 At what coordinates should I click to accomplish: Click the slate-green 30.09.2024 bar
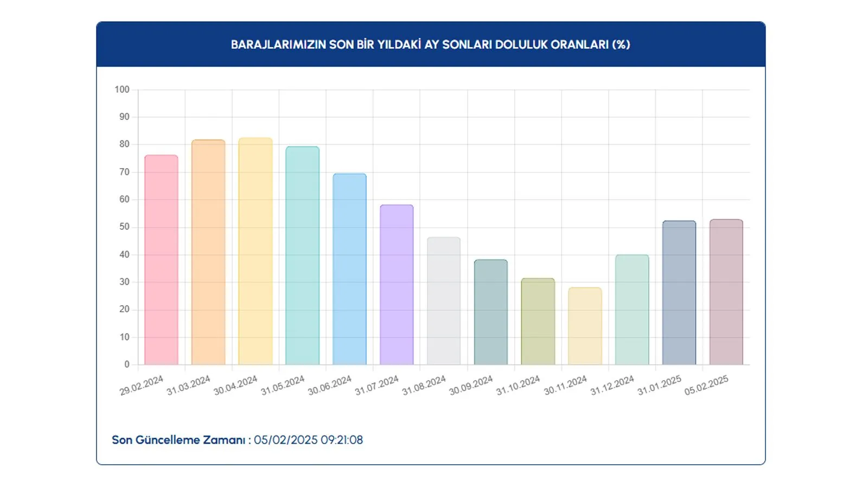click(x=491, y=312)
